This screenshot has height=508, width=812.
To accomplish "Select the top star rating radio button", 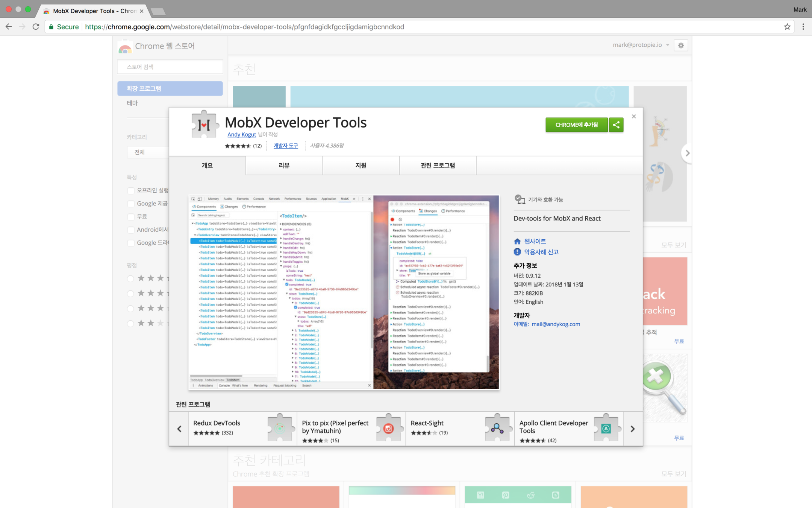I will (130, 279).
